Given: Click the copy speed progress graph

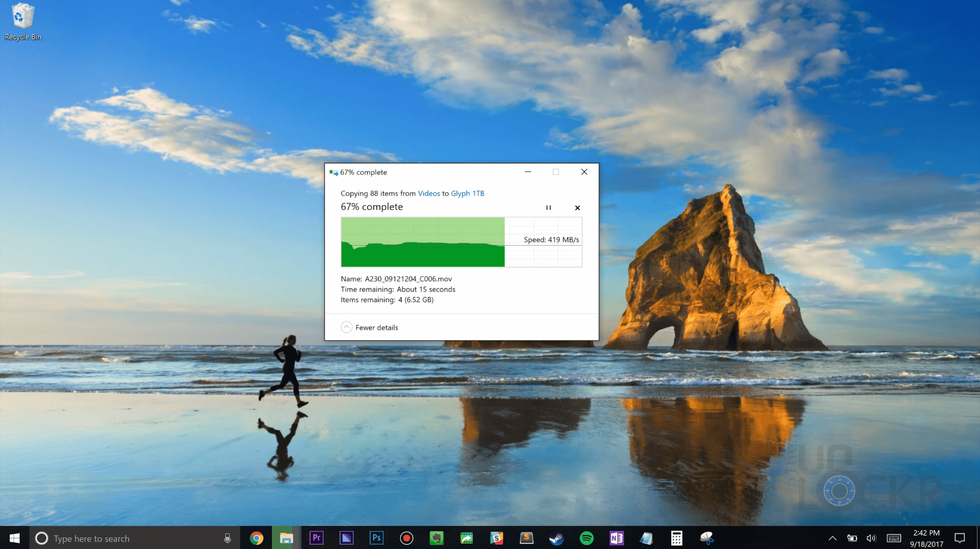Looking at the screenshot, I should click(461, 242).
